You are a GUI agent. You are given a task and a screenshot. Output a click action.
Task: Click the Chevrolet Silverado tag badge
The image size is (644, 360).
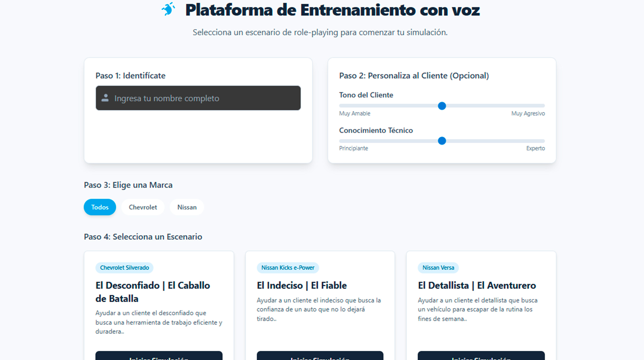124,268
